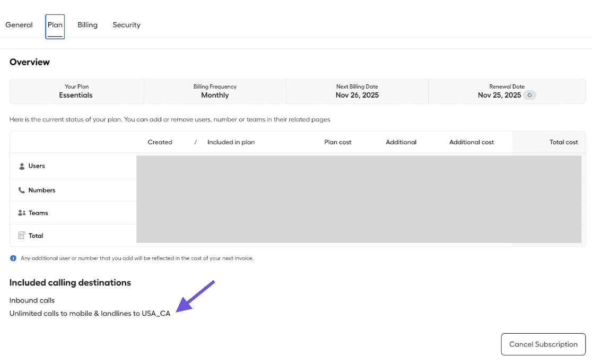
Task: Click the Total cost column header
Action: pyautogui.click(x=563, y=142)
